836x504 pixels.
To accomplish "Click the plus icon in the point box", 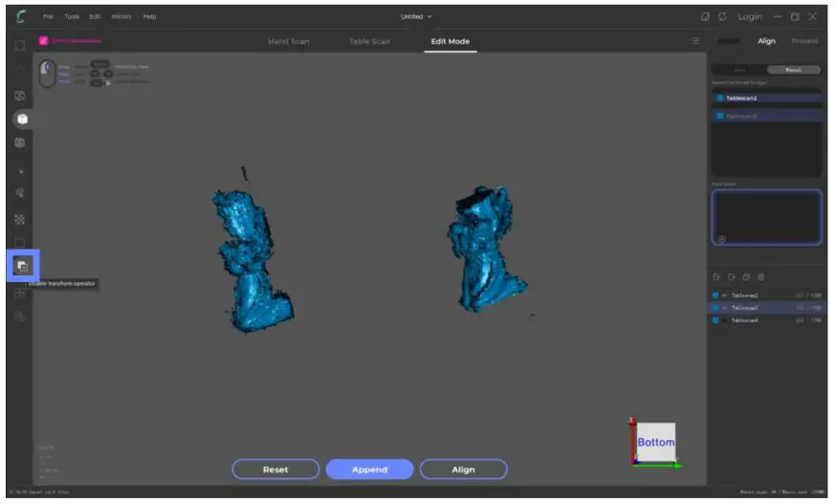I will point(721,239).
